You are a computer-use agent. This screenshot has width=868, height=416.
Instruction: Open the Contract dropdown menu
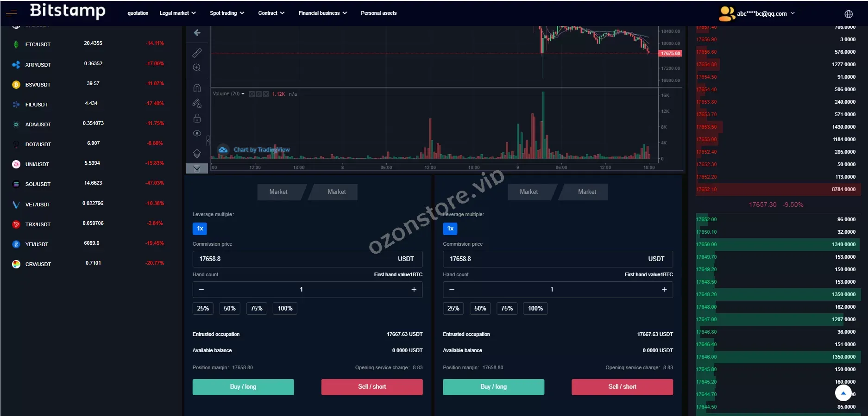pyautogui.click(x=271, y=13)
